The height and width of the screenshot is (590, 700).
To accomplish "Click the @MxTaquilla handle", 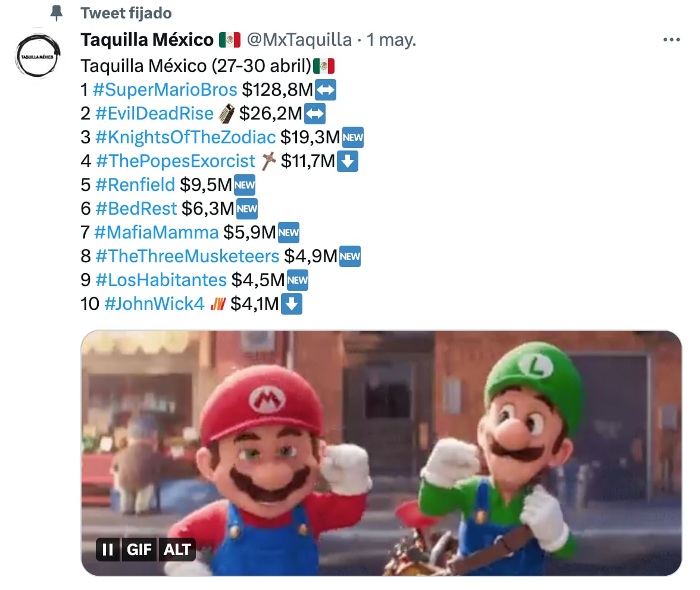I will [x=299, y=40].
